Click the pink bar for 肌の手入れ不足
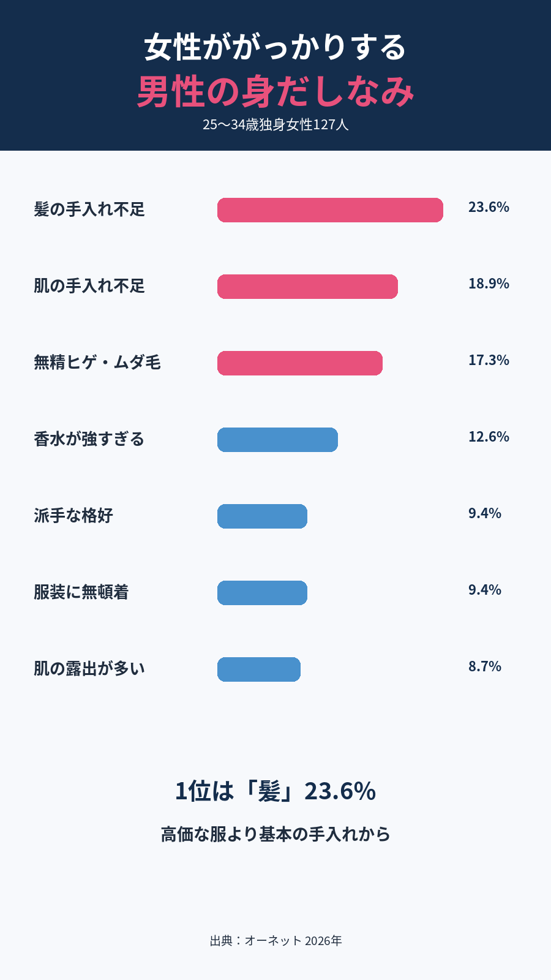 point(307,287)
